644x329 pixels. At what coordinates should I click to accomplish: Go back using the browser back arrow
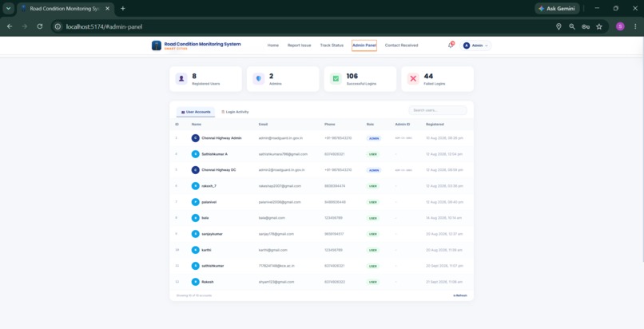tap(10, 26)
